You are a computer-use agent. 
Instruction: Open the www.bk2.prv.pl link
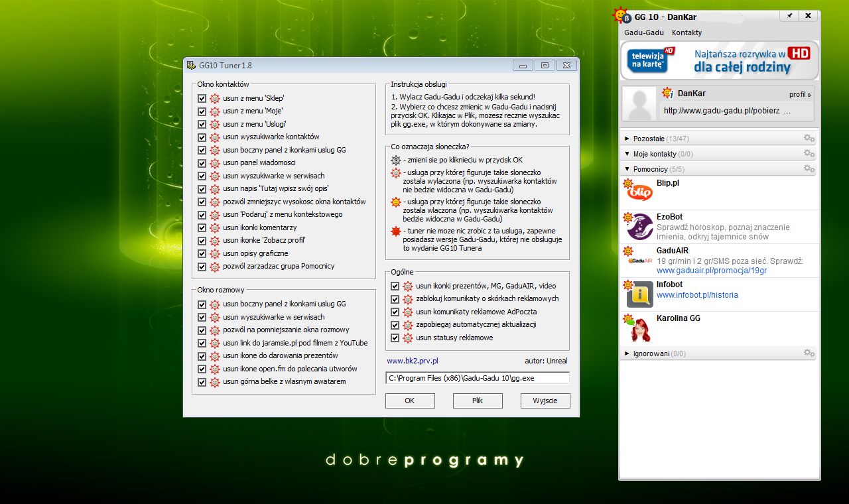(413, 361)
